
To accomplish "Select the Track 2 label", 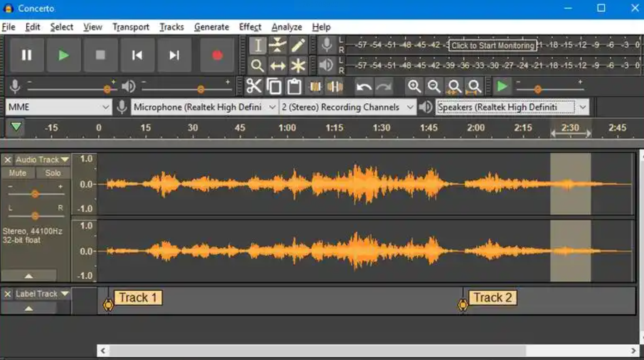I will coord(493,298).
